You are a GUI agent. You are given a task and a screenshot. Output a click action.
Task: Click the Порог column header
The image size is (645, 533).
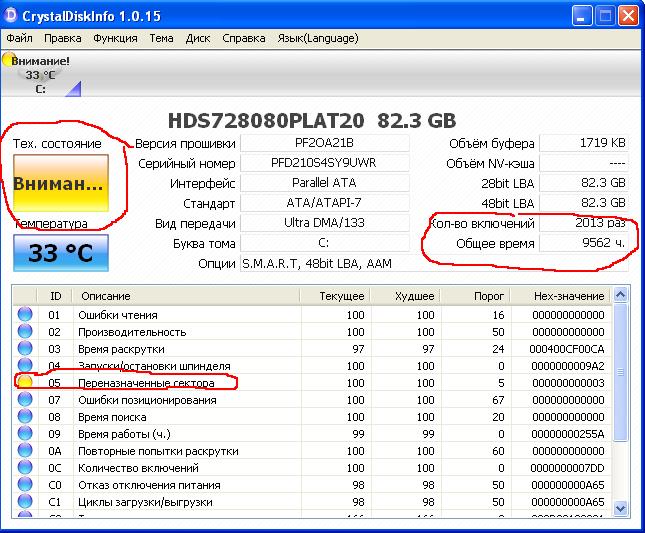point(476,296)
